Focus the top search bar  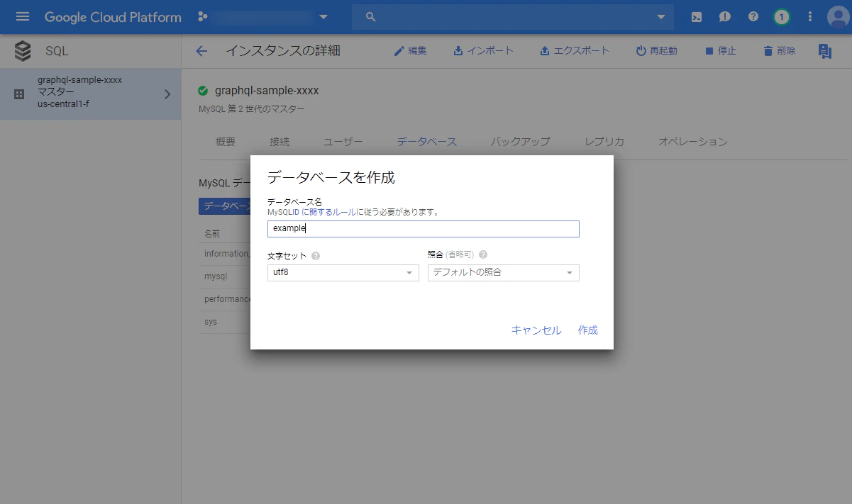coord(513,17)
